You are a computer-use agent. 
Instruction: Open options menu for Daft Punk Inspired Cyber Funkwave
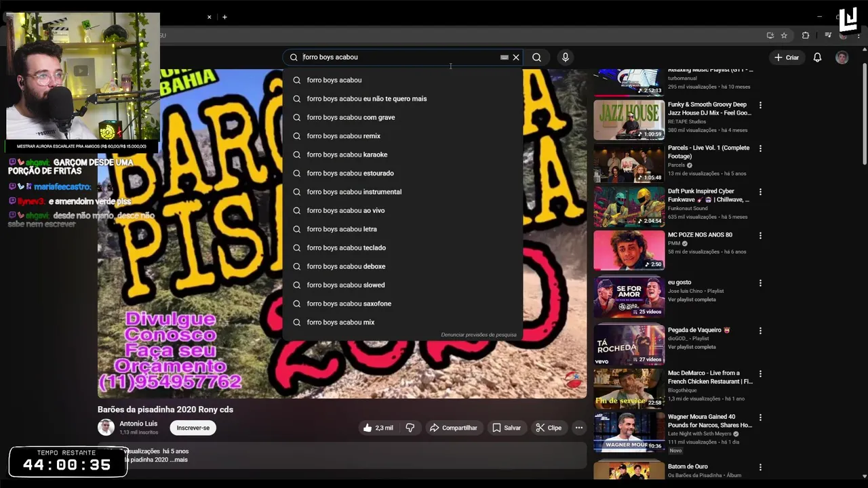click(x=760, y=192)
